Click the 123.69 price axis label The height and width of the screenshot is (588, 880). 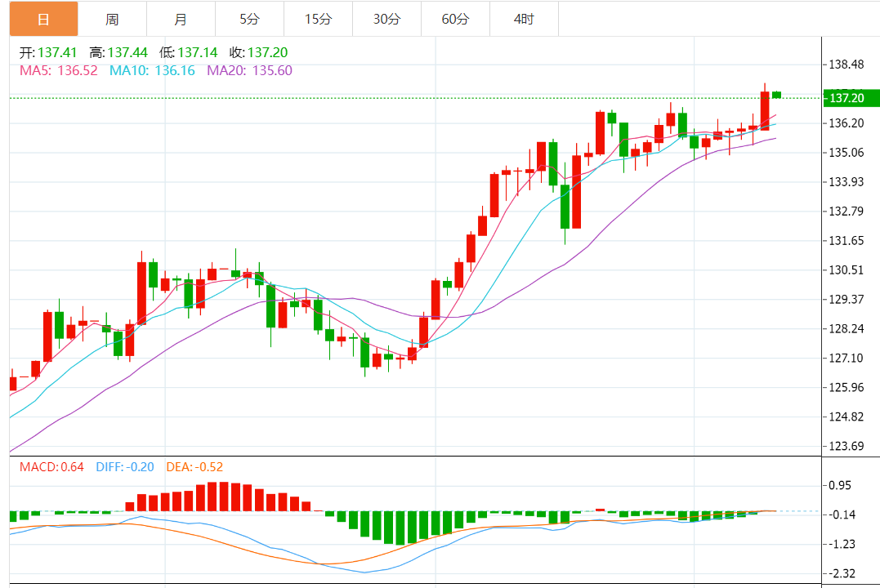coord(846,446)
